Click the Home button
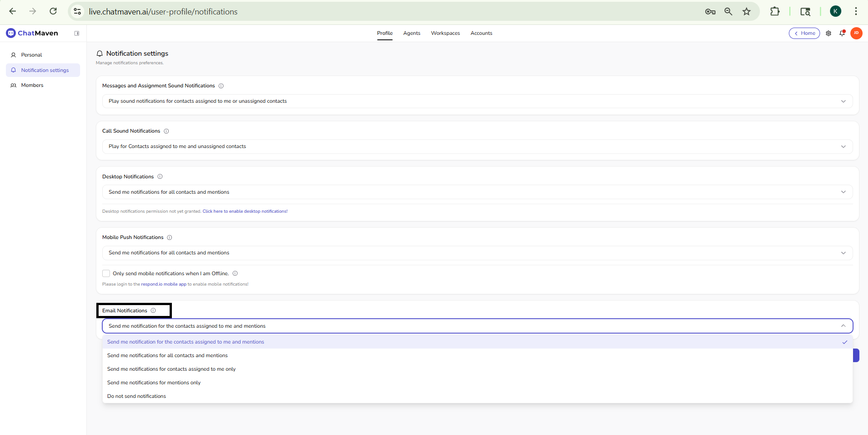This screenshot has width=868, height=435. tap(804, 33)
